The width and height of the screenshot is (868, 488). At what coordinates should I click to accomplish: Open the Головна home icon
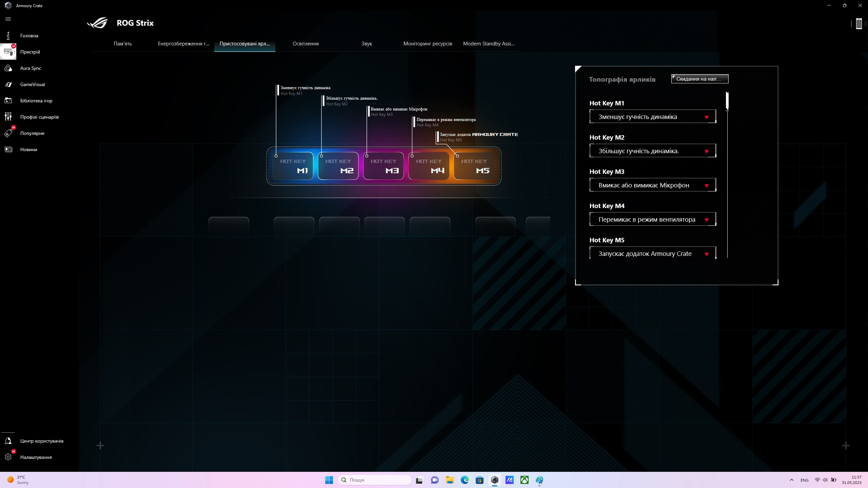tap(8, 36)
